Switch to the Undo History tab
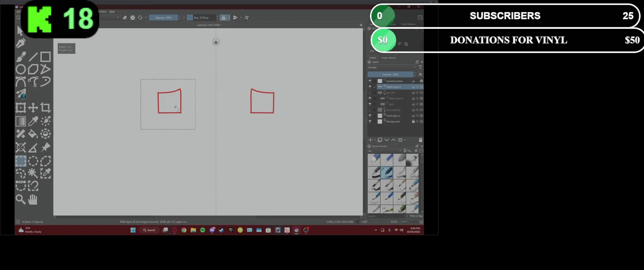Image resolution: width=644 pixels, height=270 pixels. (389, 58)
